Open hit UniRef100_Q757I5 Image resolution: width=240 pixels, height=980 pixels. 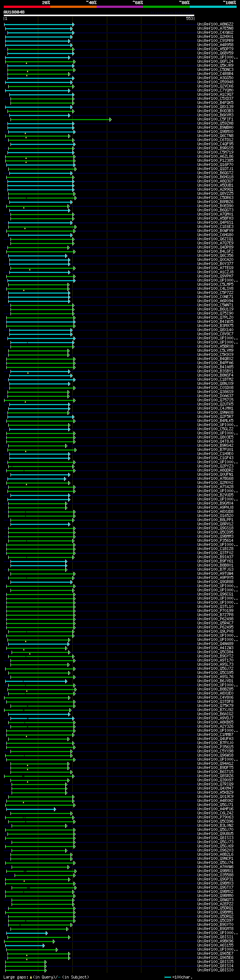click(x=215, y=400)
